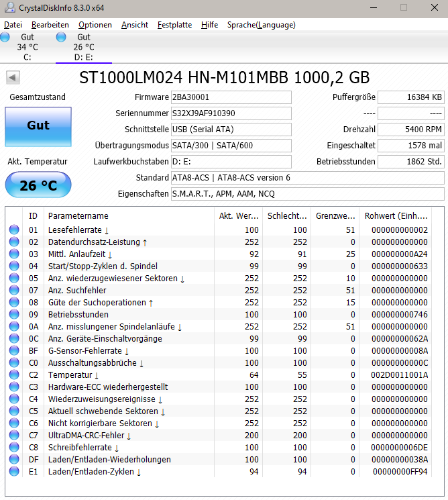This screenshot has height=500, width=448.
Task: Select the D: E: drive tab at 26 °C
Action: [x=84, y=47]
